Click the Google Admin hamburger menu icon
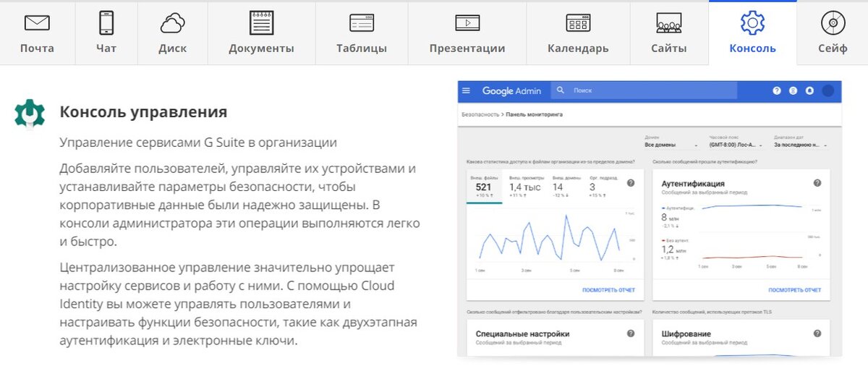The width and height of the screenshot is (868, 377). click(467, 90)
